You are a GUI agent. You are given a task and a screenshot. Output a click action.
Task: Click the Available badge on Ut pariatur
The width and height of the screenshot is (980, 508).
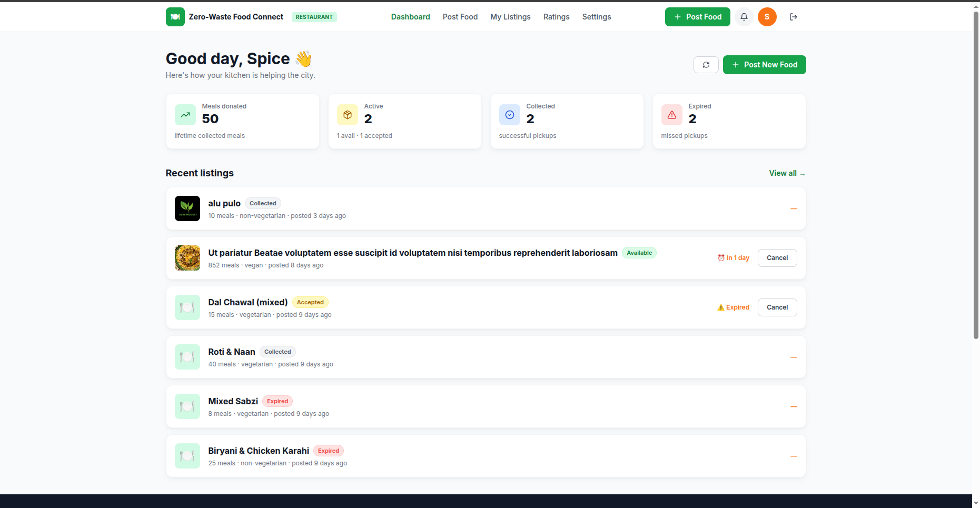click(x=639, y=253)
